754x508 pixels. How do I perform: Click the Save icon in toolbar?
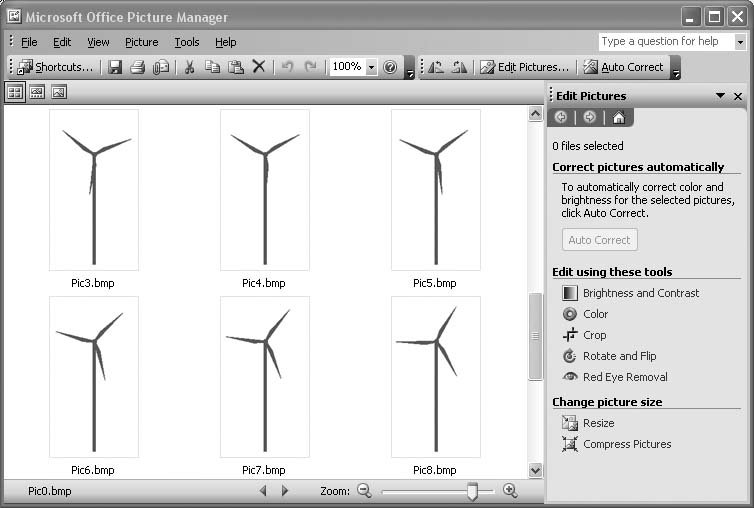point(115,67)
